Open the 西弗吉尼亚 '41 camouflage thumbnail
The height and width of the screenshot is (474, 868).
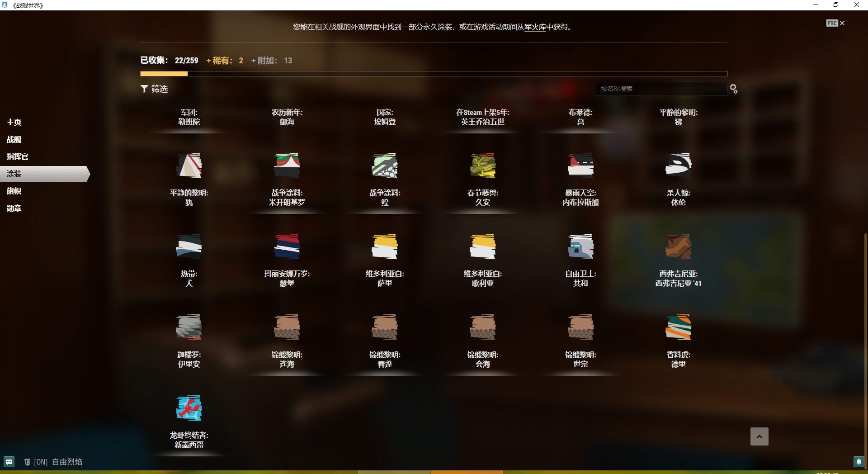pos(678,246)
